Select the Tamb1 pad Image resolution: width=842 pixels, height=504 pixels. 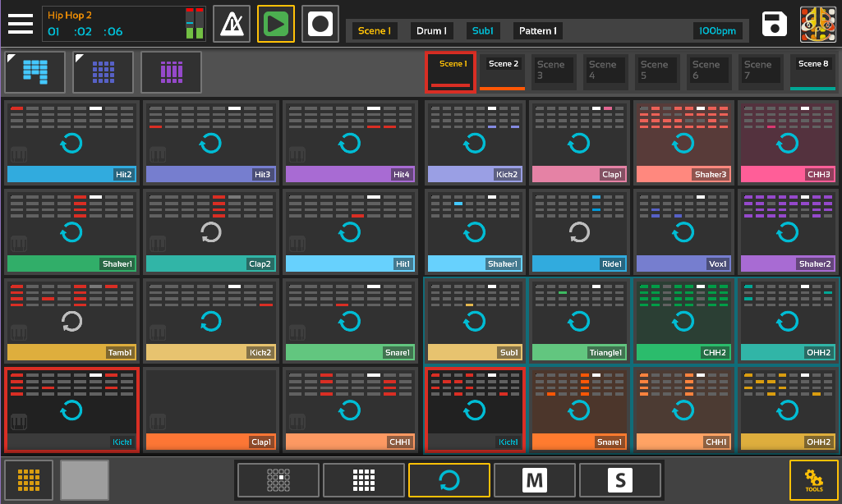(71, 322)
